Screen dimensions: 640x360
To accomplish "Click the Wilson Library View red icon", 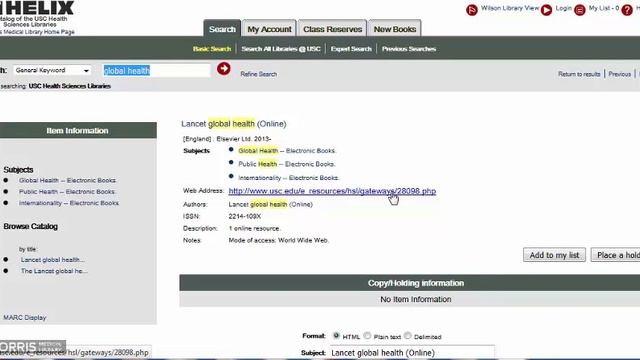I will [x=472, y=10].
